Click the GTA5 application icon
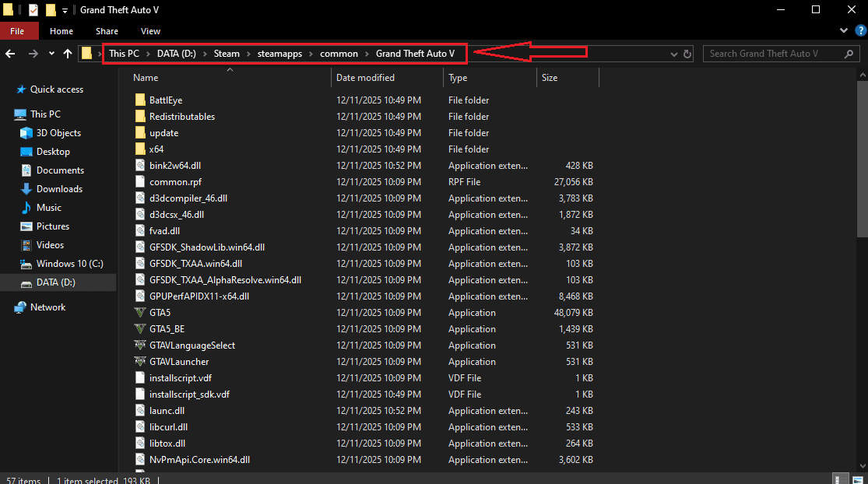The height and width of the screenshot is (484, 868). click(140, 313)
